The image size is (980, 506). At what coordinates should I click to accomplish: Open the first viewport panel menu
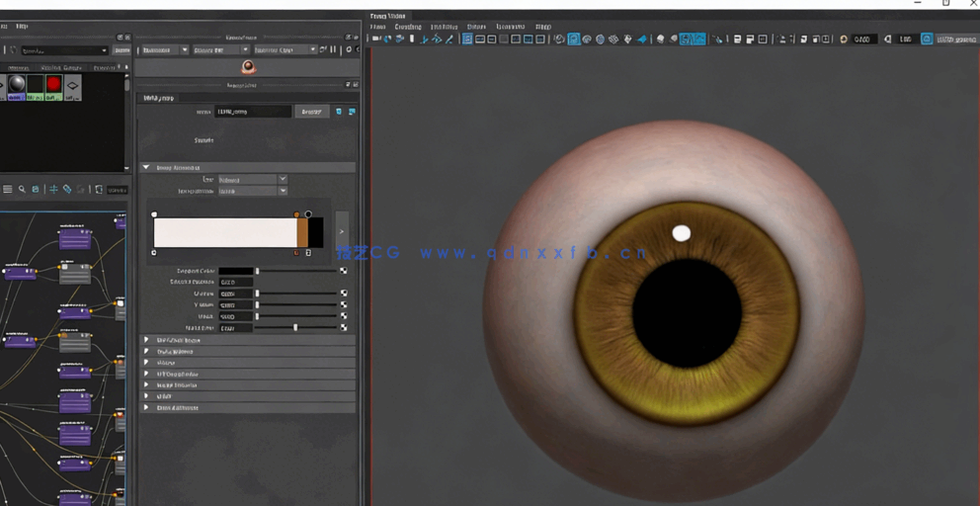coord(377,27)
